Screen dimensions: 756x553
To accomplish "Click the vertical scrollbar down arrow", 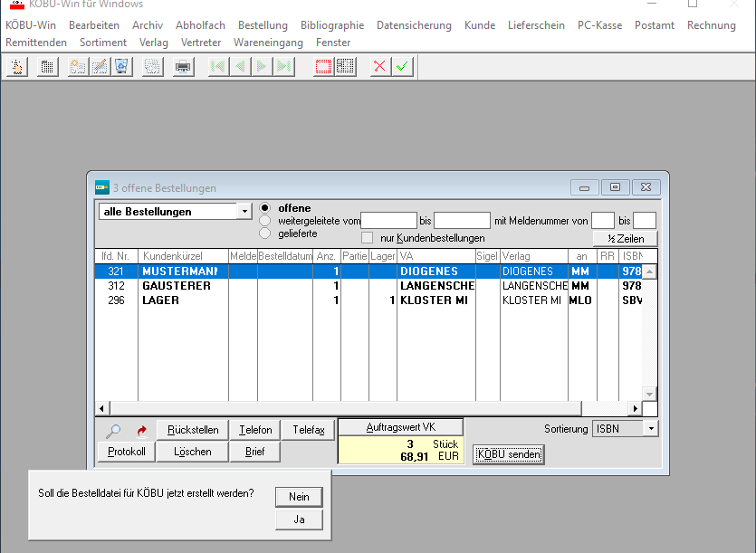I will 649,394.
